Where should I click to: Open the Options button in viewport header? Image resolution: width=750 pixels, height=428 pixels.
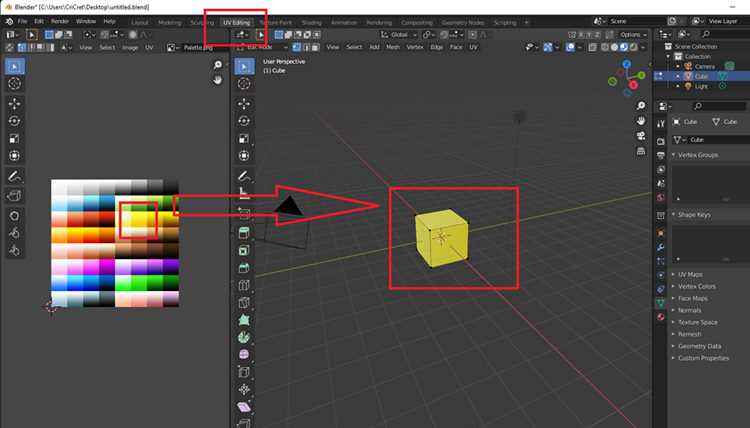point(633,34)
